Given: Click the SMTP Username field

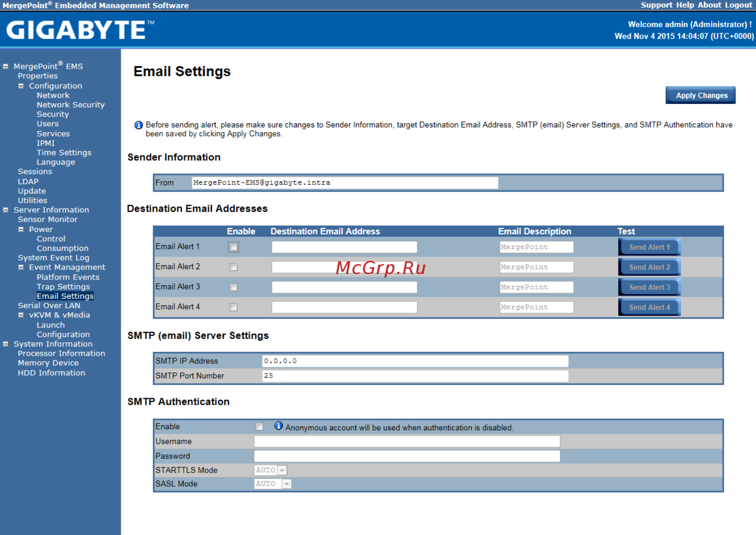Looking at the screenshot, I should pos(407,441).
